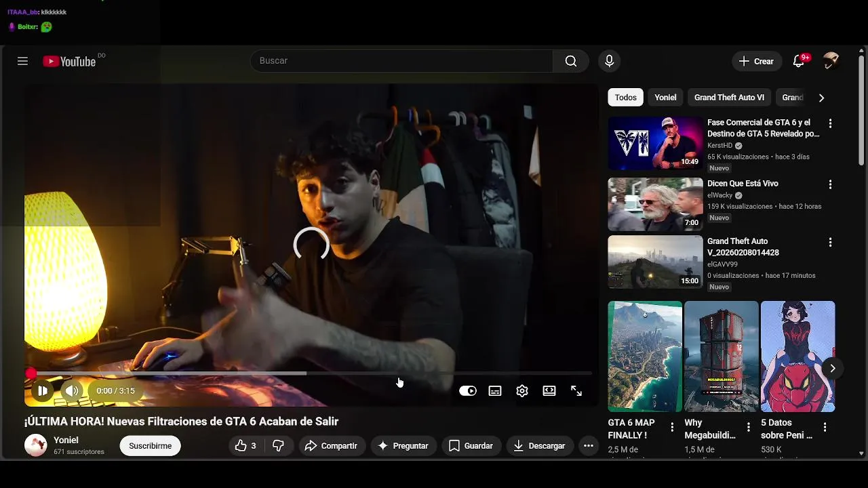Enter fullscreen with the expand icon
868x488 pixels.
pyautogui.click(x=576, y=391)
